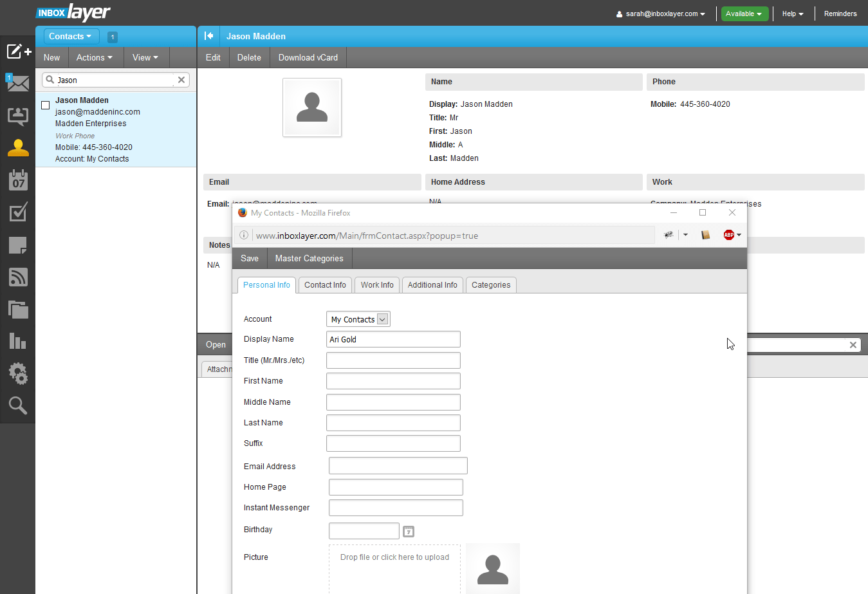Open the Birthday date picker calendar
Viewport: 868px width, 594px height.
pyautogui.click(x=409, y=531)
